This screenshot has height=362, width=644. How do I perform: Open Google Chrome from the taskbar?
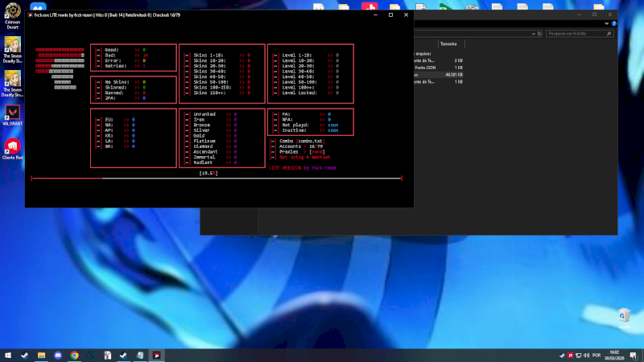point(74,355)
